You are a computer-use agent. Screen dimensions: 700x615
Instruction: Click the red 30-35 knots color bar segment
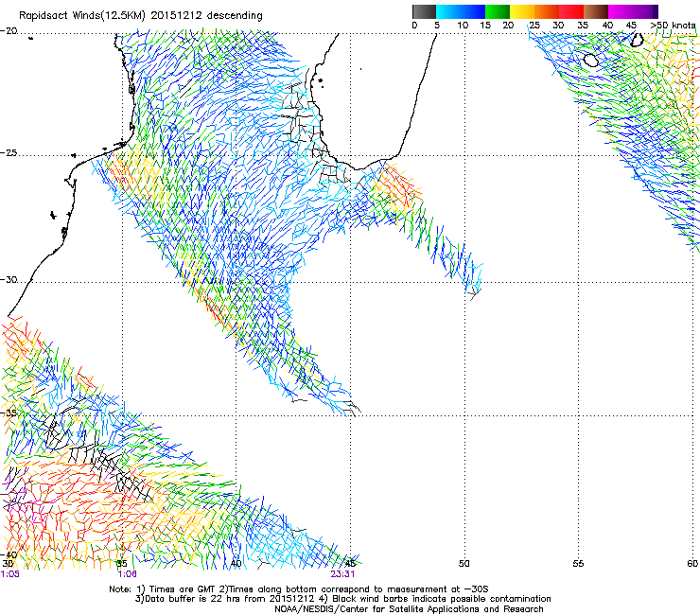click(x=571, y=11)
